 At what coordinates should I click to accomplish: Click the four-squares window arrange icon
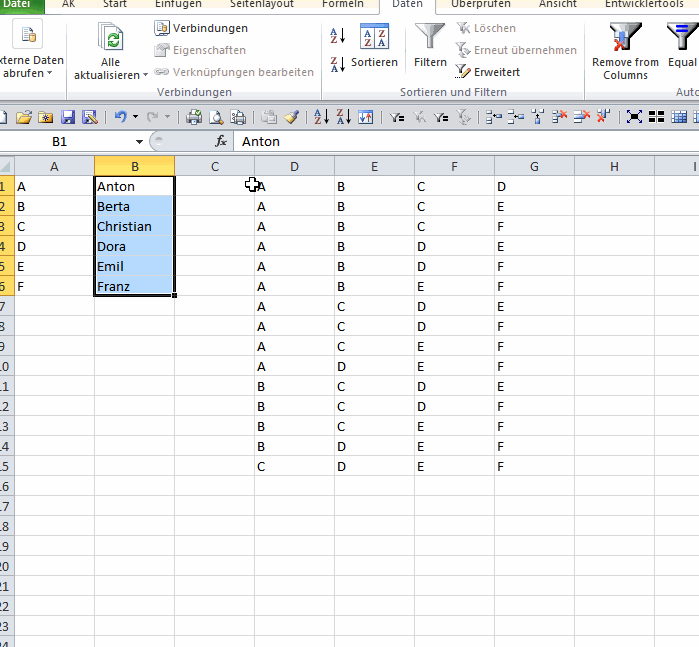[x=656, y=117]
